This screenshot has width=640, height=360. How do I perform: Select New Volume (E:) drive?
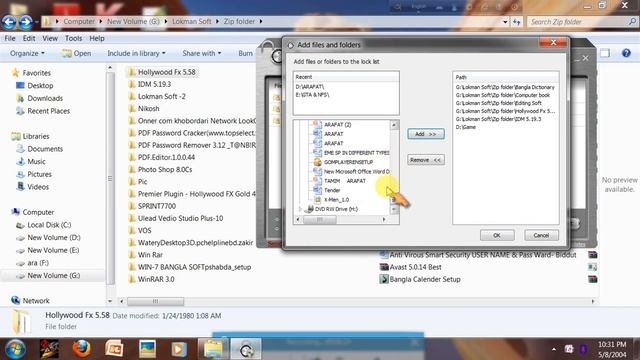[53, 250]
